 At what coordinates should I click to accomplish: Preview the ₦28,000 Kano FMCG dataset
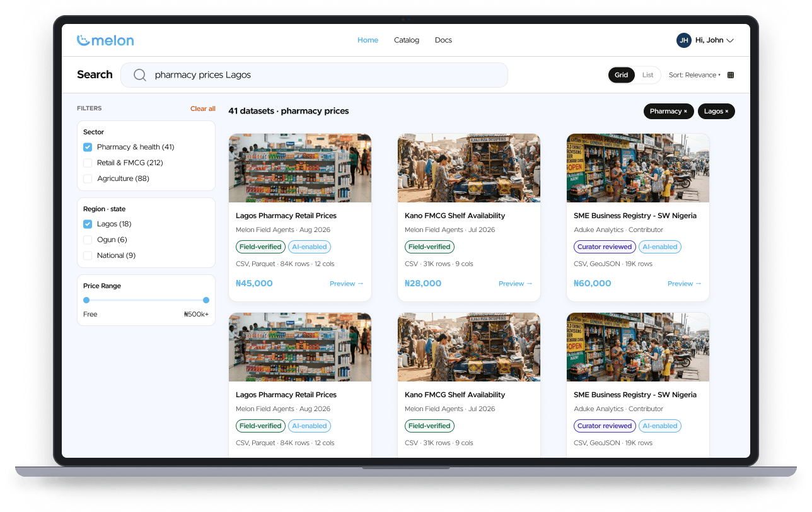[516, 284]
